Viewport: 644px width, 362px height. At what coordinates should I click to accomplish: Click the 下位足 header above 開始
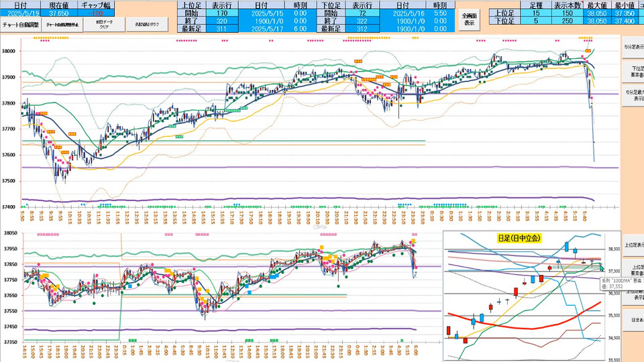pyautogui.click(x=331, y=5)
